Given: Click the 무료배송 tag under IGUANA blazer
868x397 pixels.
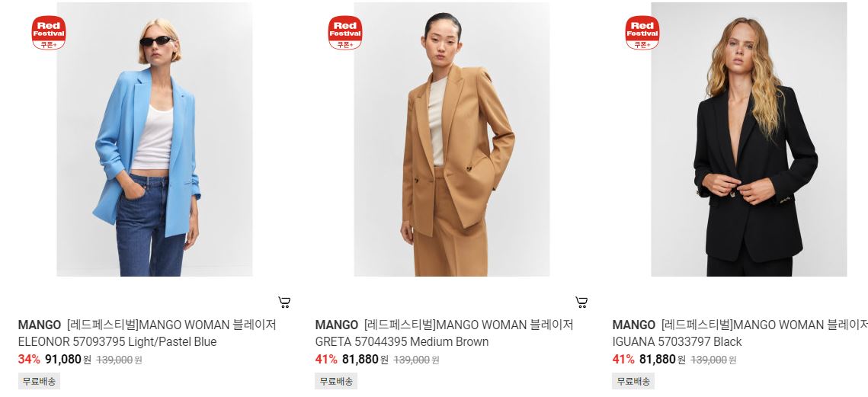Looking at the screenshot, I should pyautogui.click(x=633, y=381).
